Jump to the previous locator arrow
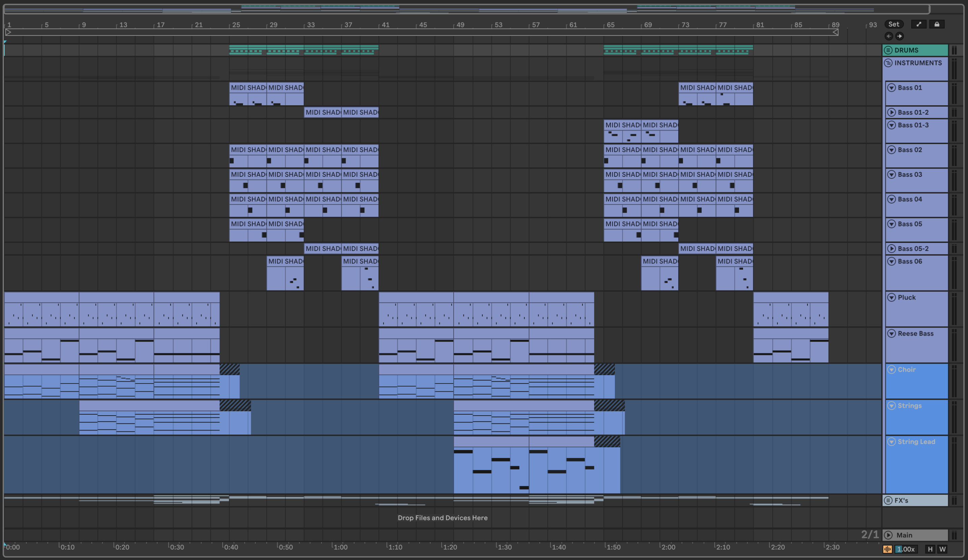 coord(888,36)
